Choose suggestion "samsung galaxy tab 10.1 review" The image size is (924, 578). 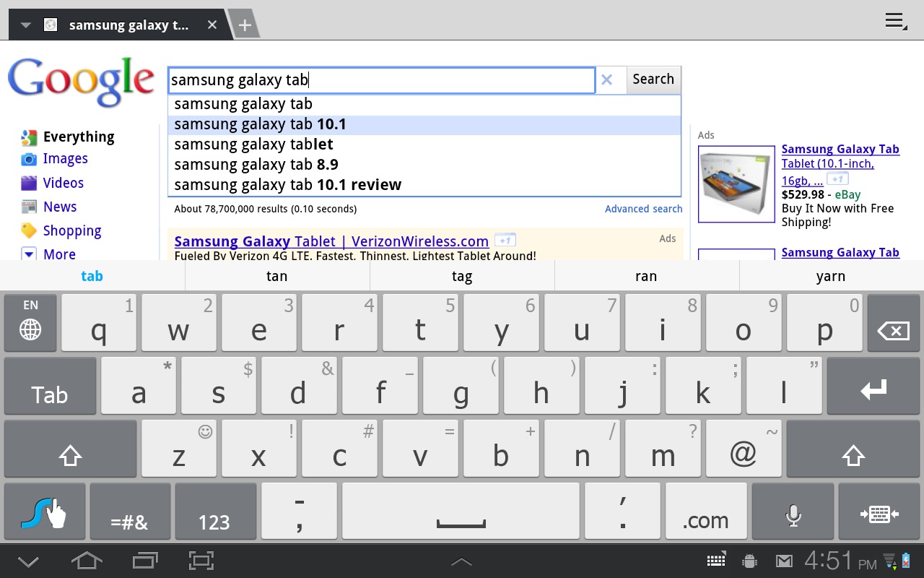click(x=424, y=185)
